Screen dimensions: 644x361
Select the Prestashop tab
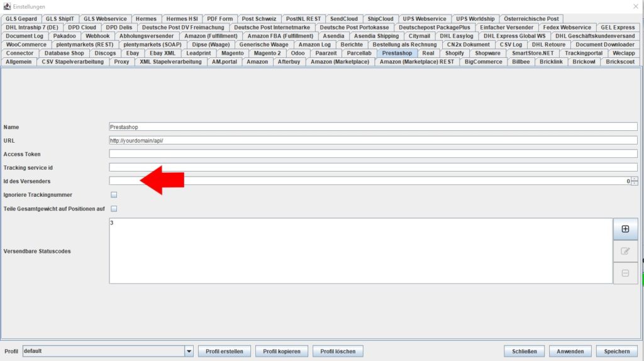pyautogui.click(x=397, y=53)
